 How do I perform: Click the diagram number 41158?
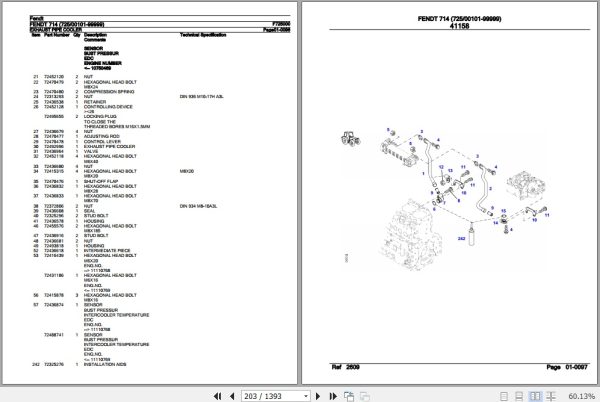pos(459,26)
